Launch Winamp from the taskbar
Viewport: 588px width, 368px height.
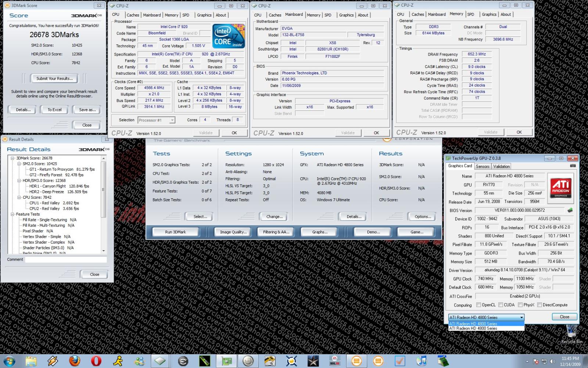[53, 361]
